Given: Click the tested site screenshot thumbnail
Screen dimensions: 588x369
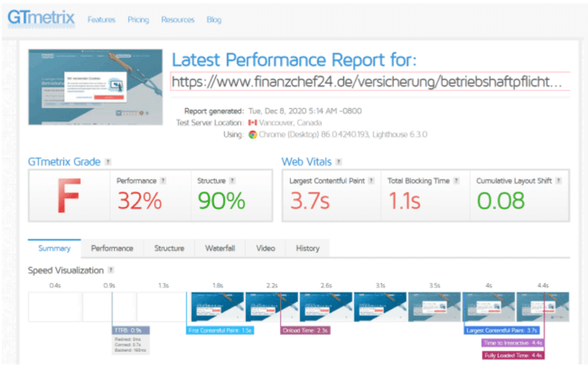Looking at the screenshot, I should point(96,87).
